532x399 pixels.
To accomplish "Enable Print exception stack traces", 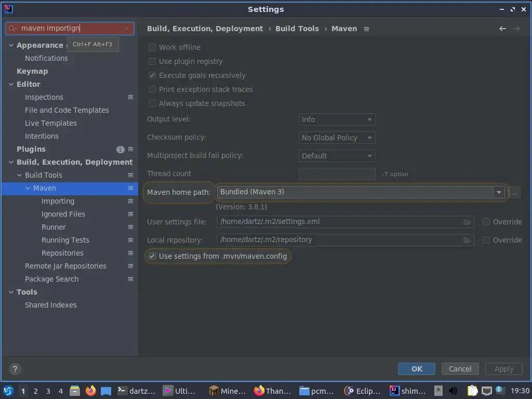I will click(152, 89).
